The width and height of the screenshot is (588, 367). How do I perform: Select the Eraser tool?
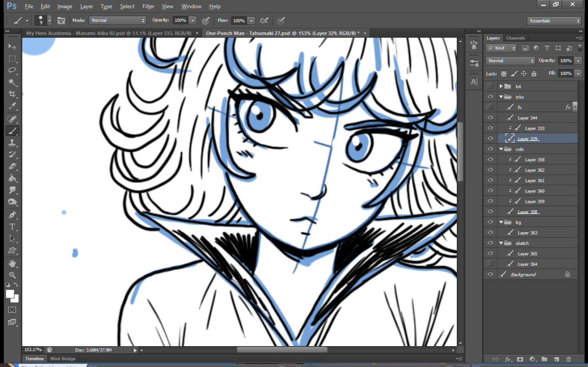12,166
